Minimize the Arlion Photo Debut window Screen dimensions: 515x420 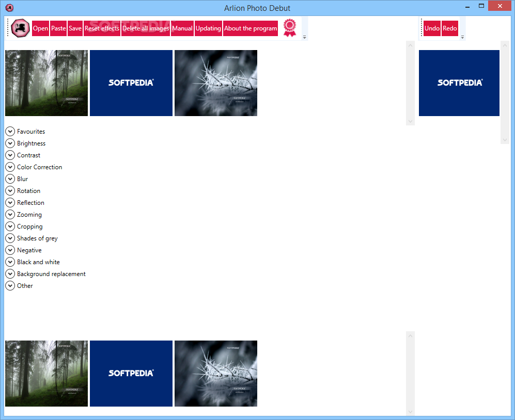click(x=467, y=6)
